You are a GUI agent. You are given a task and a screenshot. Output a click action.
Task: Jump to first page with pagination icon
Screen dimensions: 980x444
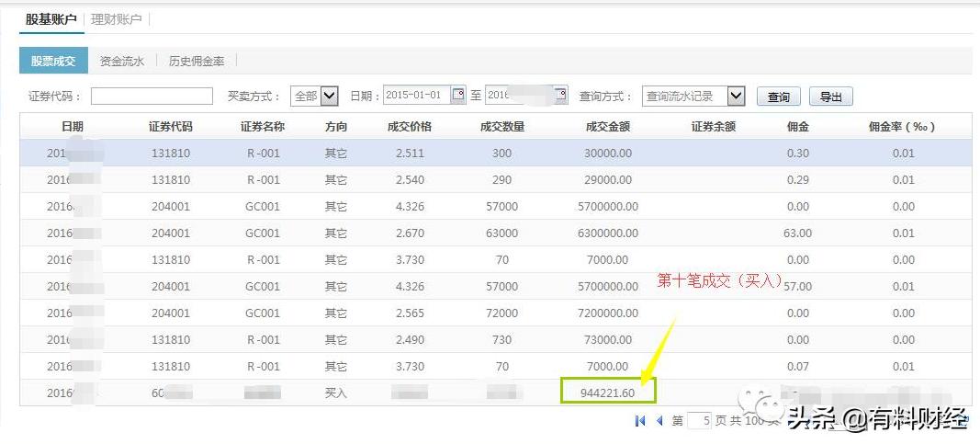point(640,421)
